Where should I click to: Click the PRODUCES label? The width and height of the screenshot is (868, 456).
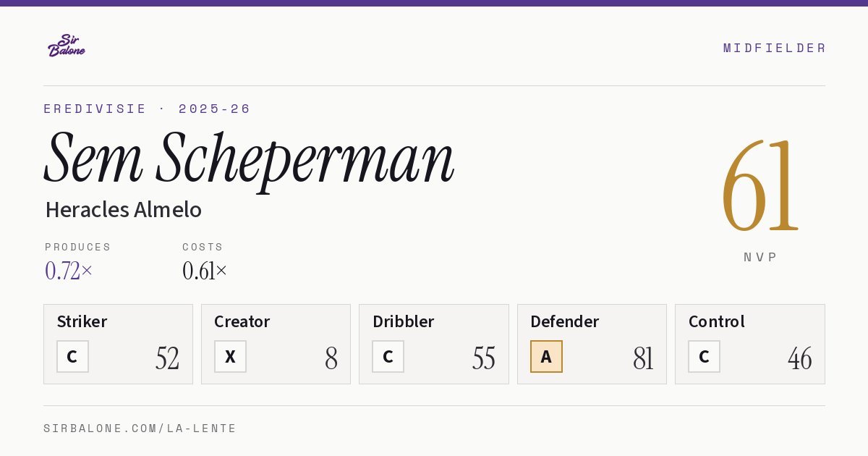tap(78, 247)
